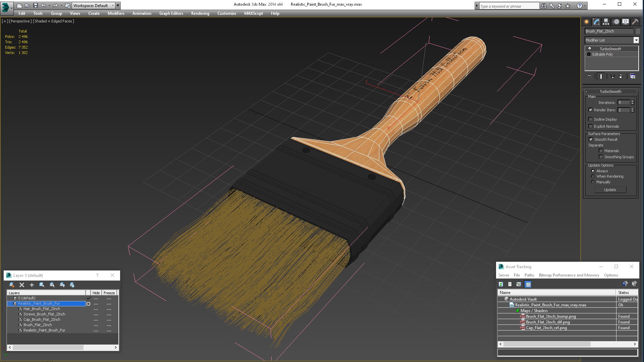This screenshot has height=362, width=644.
Task: Enable Isoline Display checkbox
Action: [591, 119]
